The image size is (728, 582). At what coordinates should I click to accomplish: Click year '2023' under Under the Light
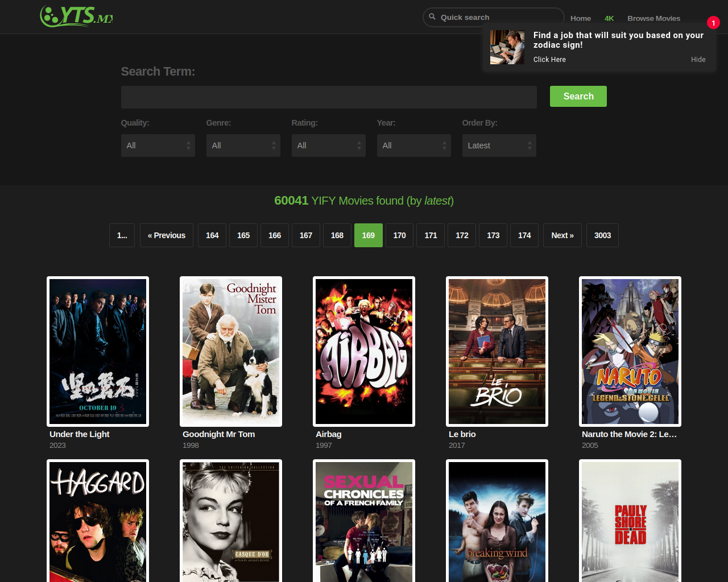click(x=57, y=446)
